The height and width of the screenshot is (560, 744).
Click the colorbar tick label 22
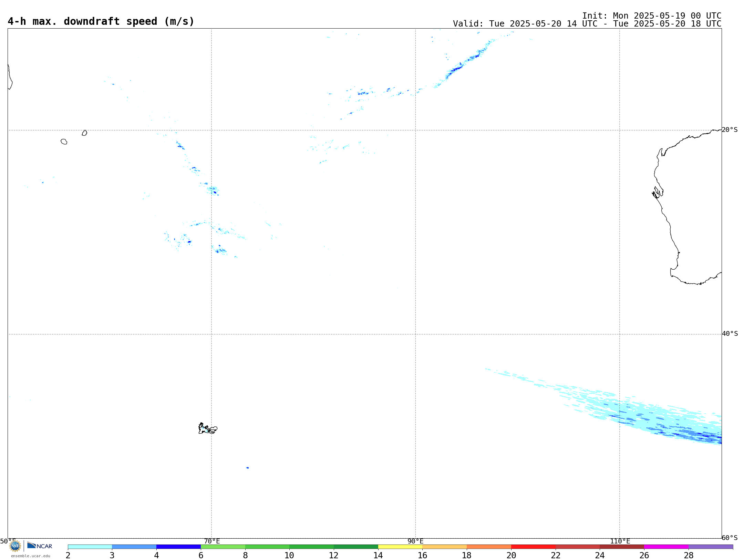click(x=556, y=556)
